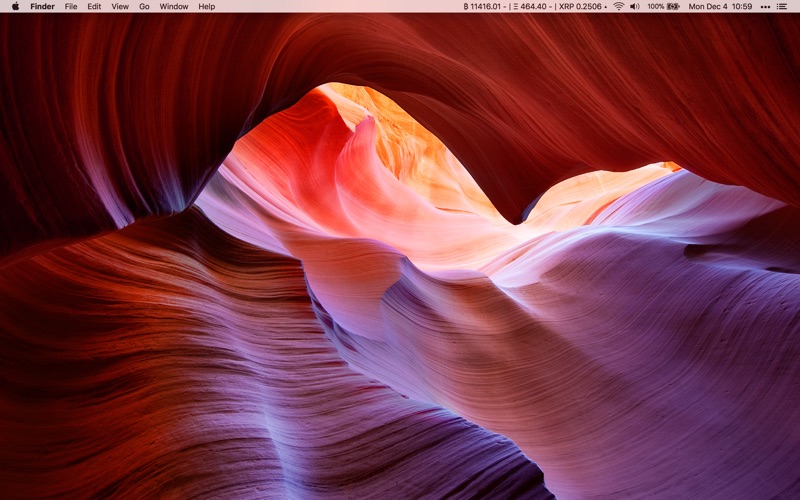Open the Wi-Fi status menu
This screenshot has height=500, width=800.
click(x=619, y=7)
